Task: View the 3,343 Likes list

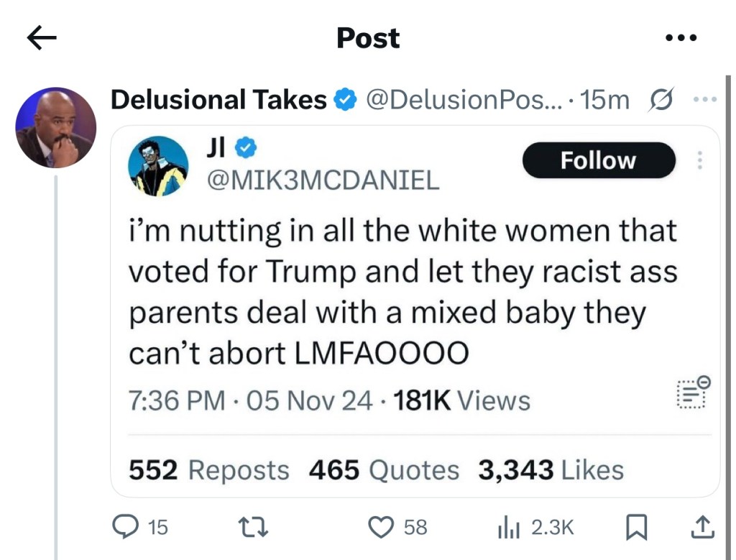Action: click(x=551, y=470)
